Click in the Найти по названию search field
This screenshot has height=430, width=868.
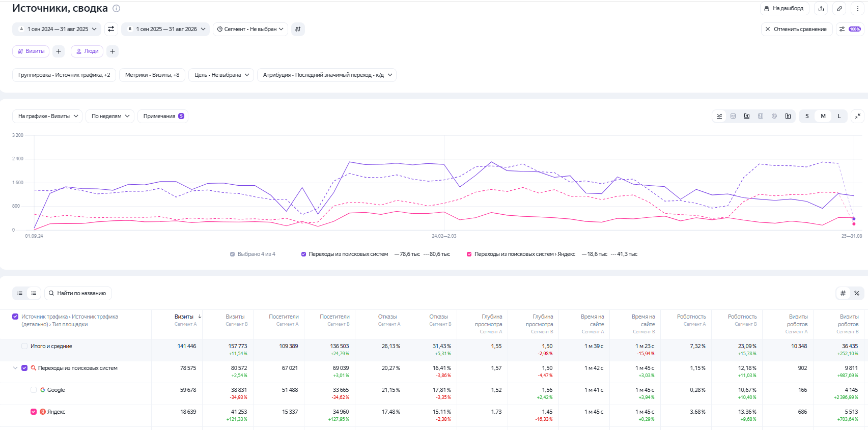[78, 293]
